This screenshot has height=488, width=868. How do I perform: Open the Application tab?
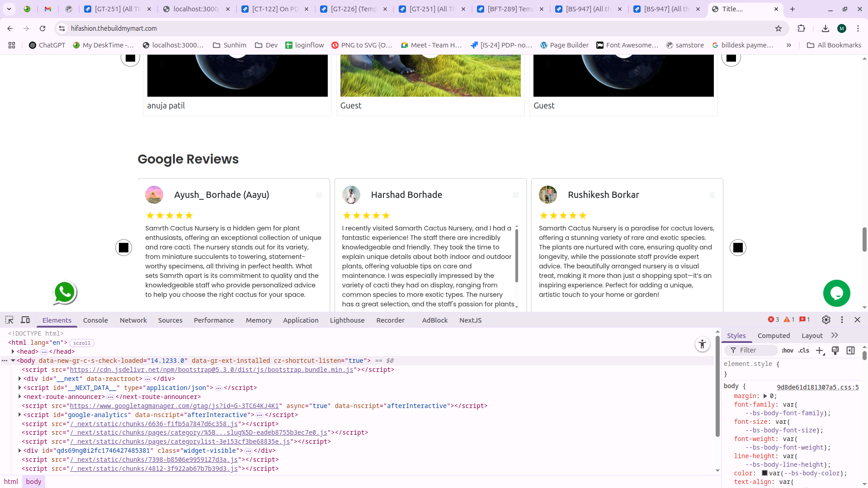301,320
